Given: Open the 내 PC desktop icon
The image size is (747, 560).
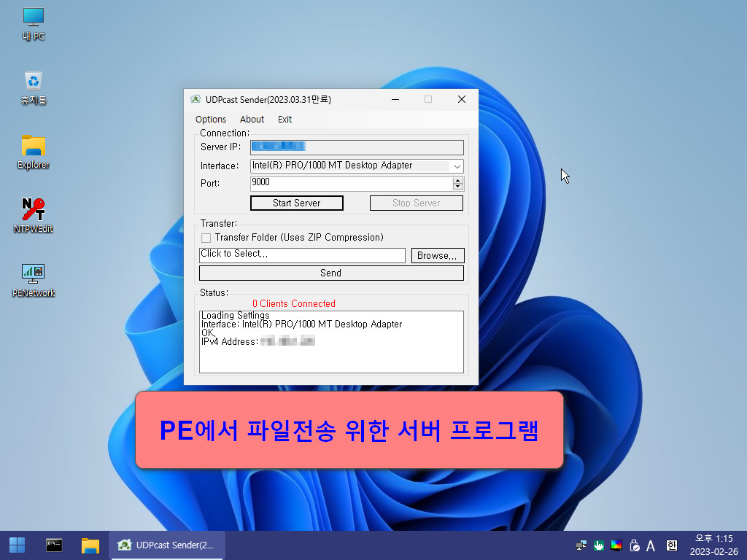Looking at the screenshot, I should tap(34, 24).
